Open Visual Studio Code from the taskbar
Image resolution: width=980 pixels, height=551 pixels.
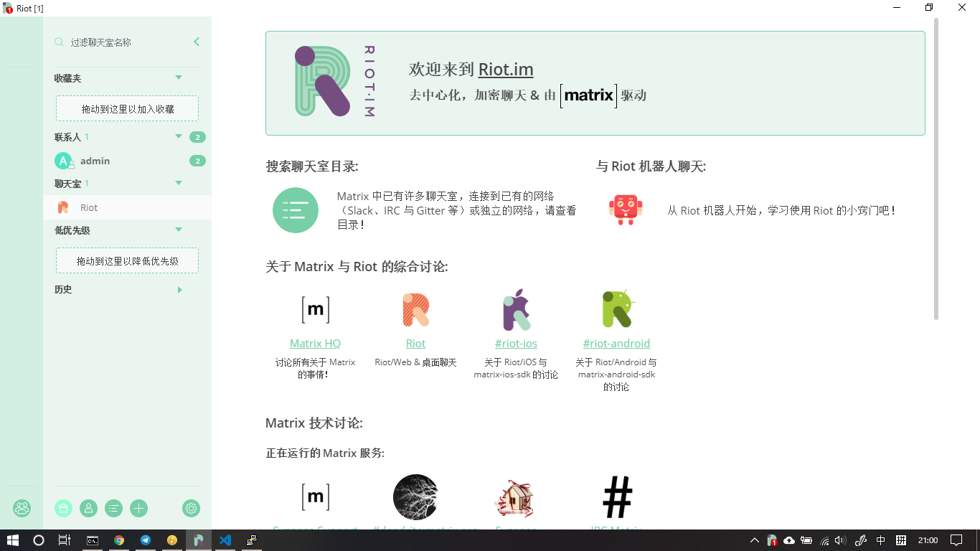(x=225, y=540)
